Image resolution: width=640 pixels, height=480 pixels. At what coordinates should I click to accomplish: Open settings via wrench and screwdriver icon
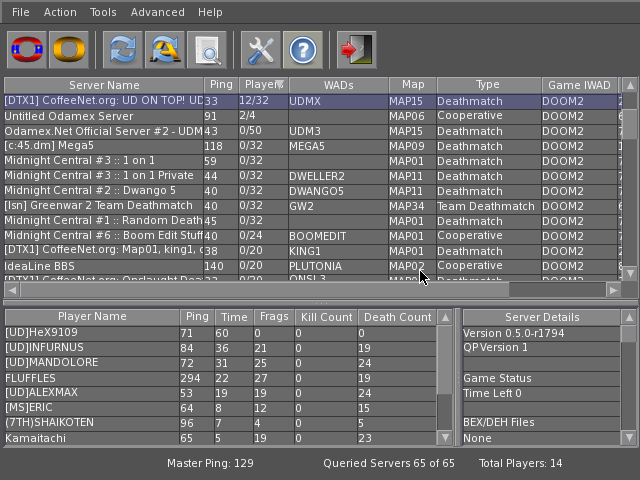[260, 49]
